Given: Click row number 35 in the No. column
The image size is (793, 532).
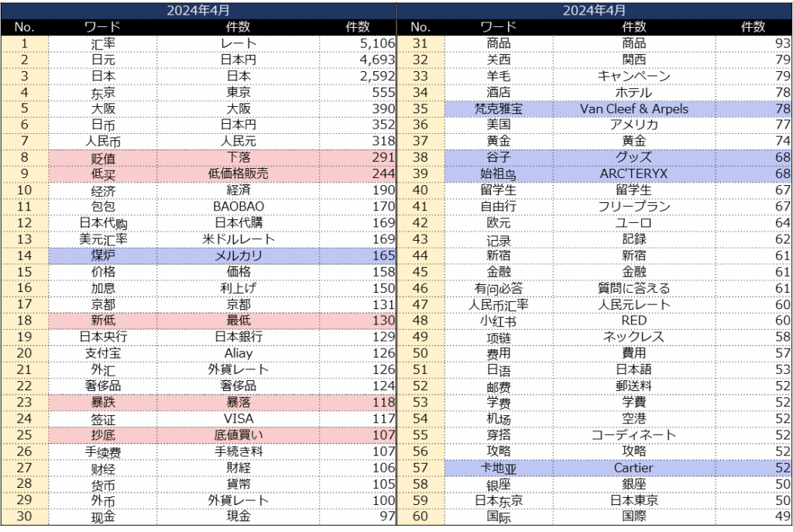Looking at the screenshot, I should pos(421,109).
